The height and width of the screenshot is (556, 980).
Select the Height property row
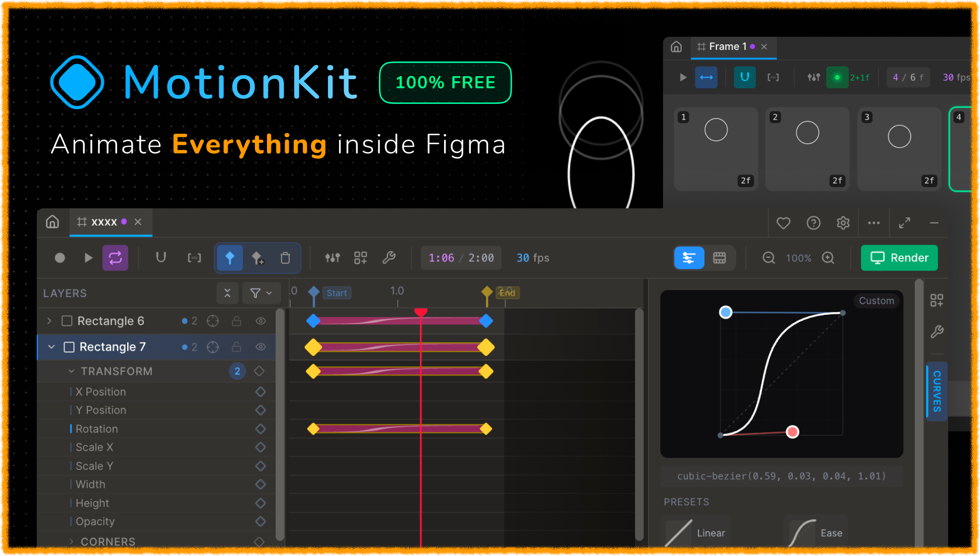[x=157, y=503]
